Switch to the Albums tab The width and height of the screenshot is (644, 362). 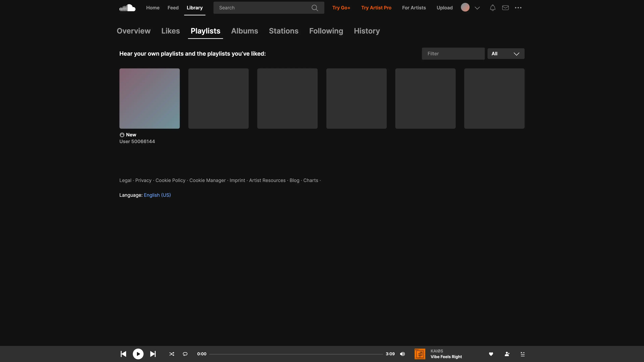[x=244, y=31]
